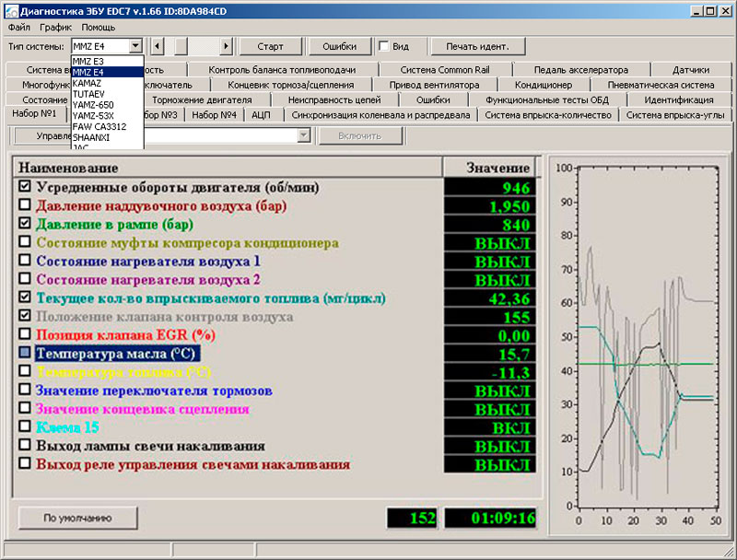Screen dimensions: 737x560
Task: Click the horizontal slider thumb in toolbar
Action: pyautogui.click(x=181, y=46)
